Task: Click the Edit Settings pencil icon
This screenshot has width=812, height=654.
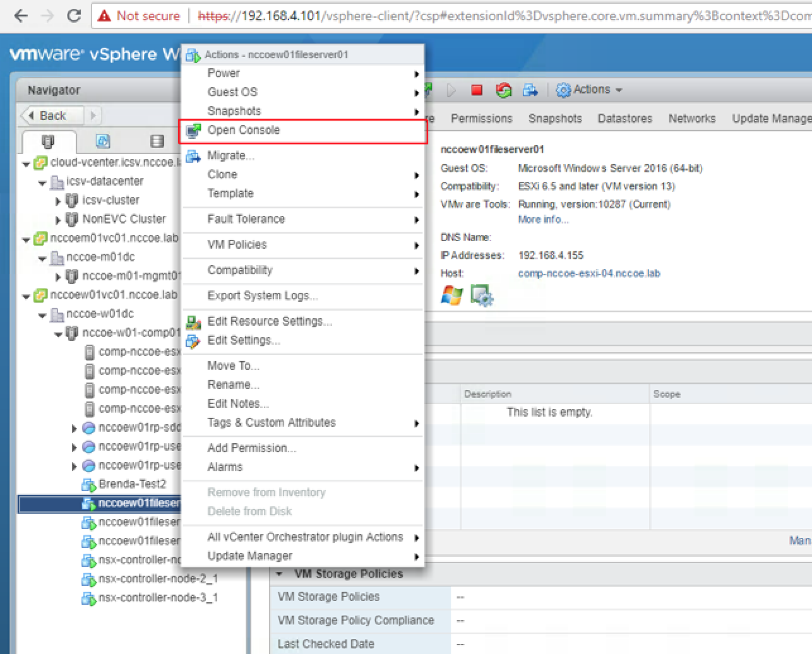Action: [x=193, y=341]
